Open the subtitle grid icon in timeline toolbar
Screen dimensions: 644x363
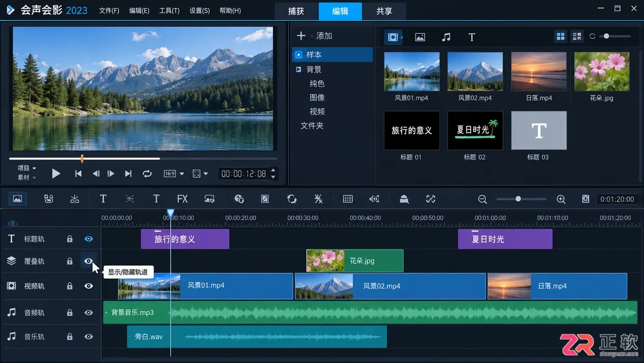(348, 199)
